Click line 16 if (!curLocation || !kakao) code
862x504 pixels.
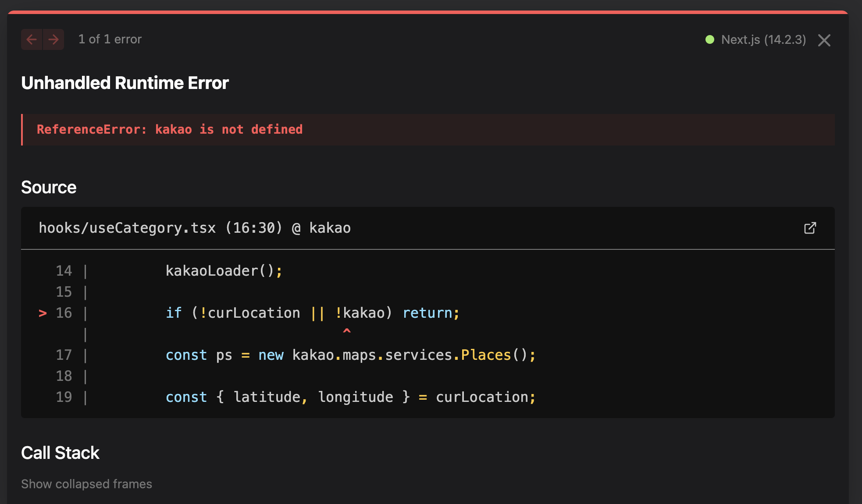(313, 313)
